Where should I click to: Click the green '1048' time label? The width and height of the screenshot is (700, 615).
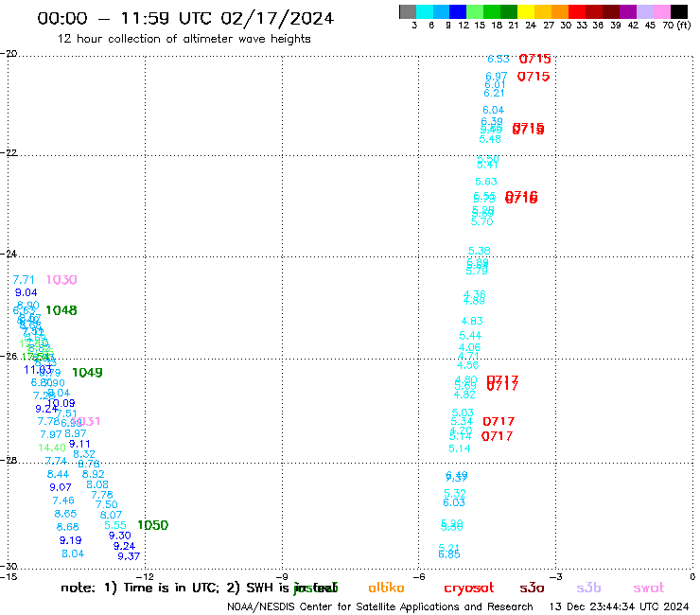pyautogui.click(x=61, y=310)
